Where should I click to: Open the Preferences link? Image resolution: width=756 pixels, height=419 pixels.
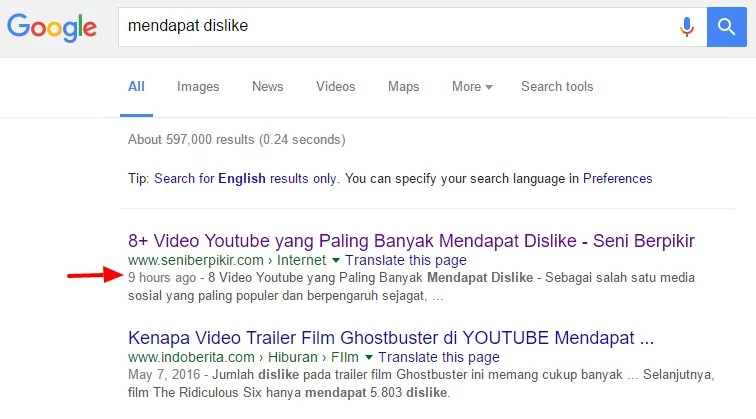617,179
